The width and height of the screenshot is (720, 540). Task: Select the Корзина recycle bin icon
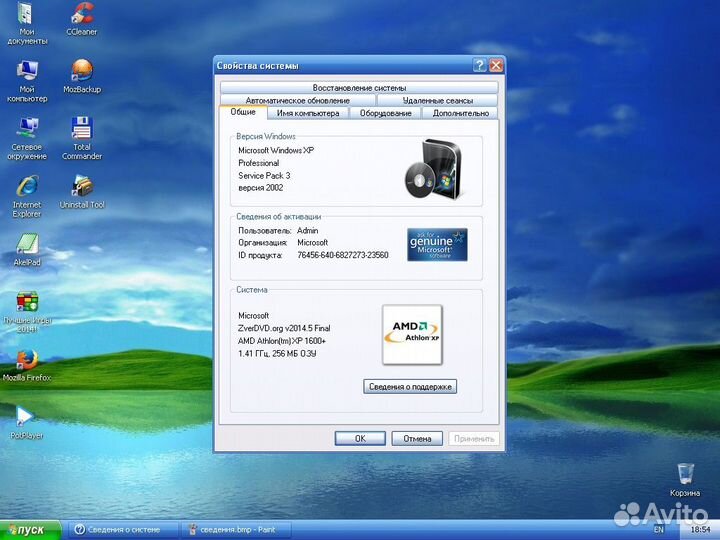tap(685, 480)
